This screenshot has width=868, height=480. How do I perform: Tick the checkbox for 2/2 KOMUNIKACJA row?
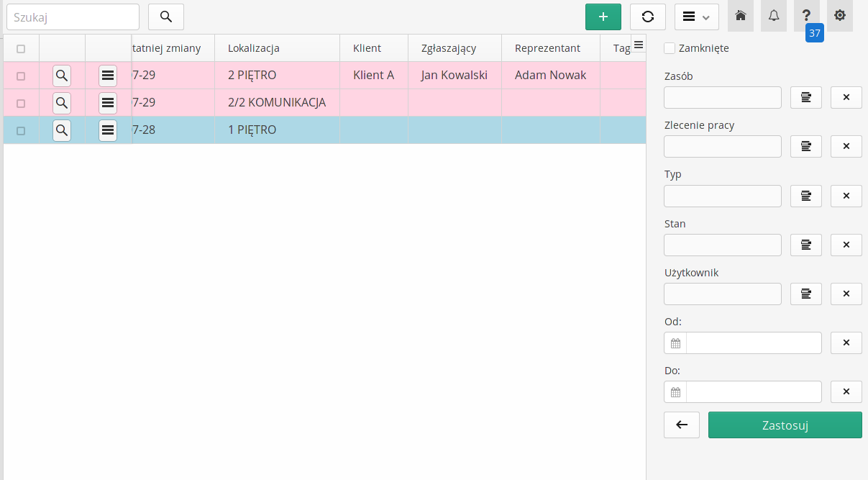(x=21, y=103)
